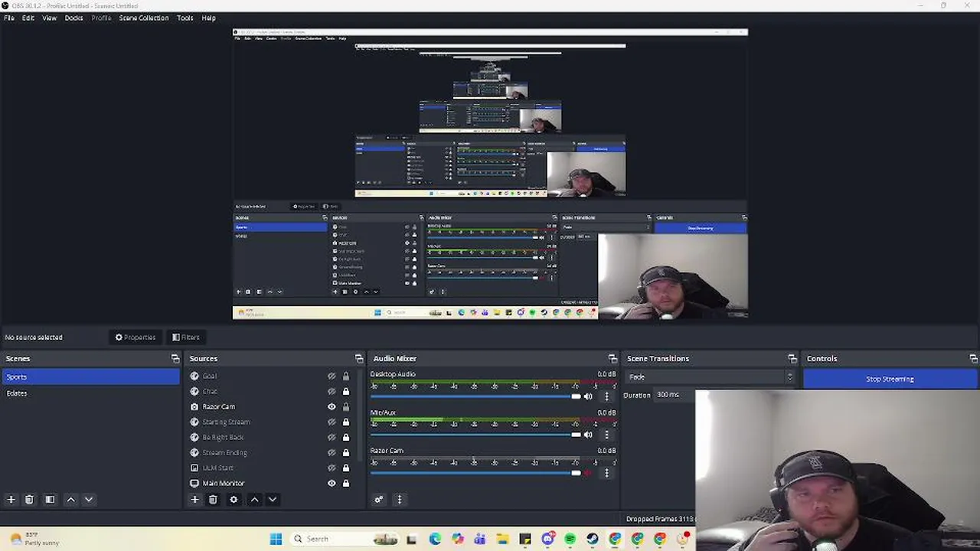Open Windows Start menu
The width and height of the screenshot is (980, 551).
pos(276,539)
